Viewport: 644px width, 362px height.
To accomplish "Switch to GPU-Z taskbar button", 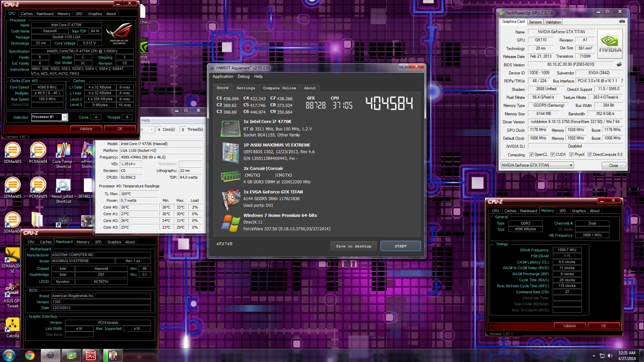I will (72, 355).
